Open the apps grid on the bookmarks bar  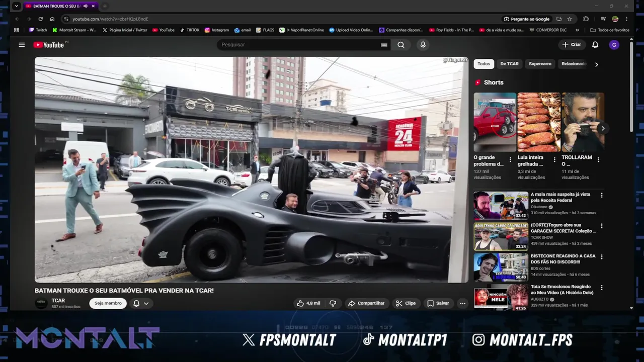click(x=17, y=30)
